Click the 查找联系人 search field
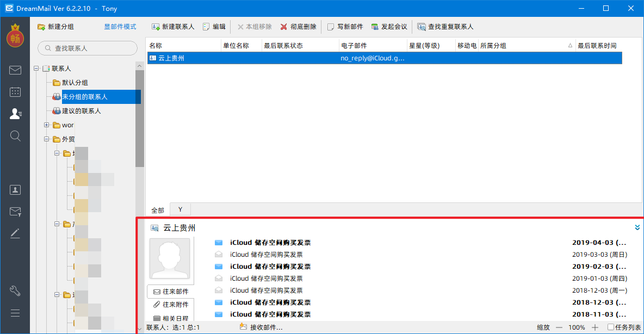 pos(88,48)
